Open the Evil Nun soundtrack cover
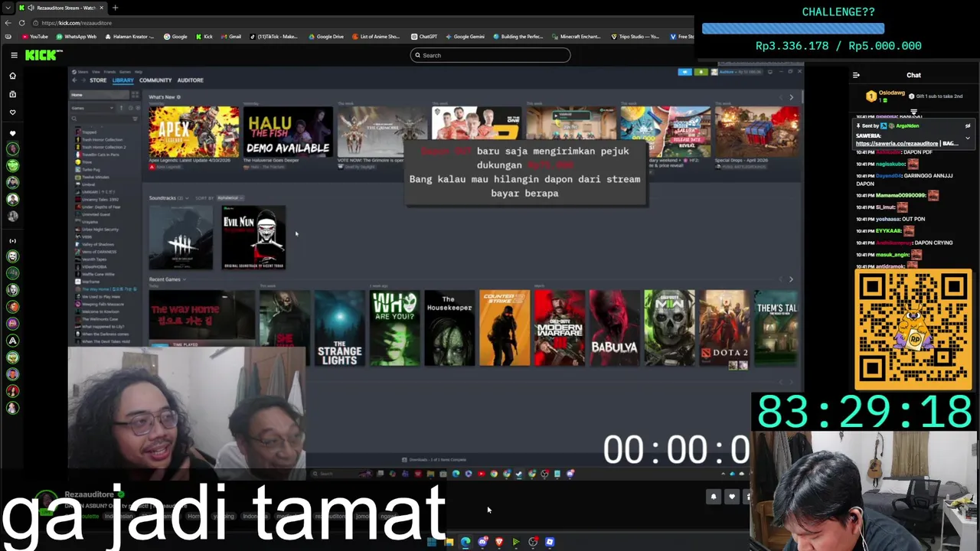Screen dimensions: 980x551 [x=253, y=237]
